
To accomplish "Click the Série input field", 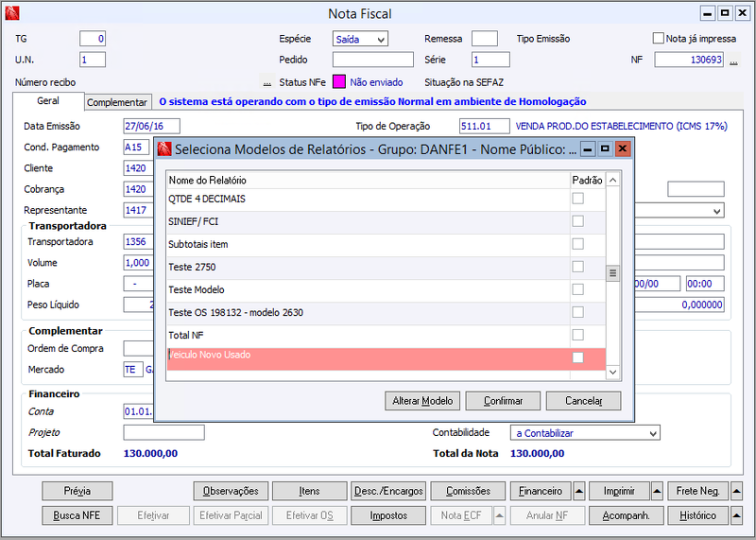I will click(490, 60).
